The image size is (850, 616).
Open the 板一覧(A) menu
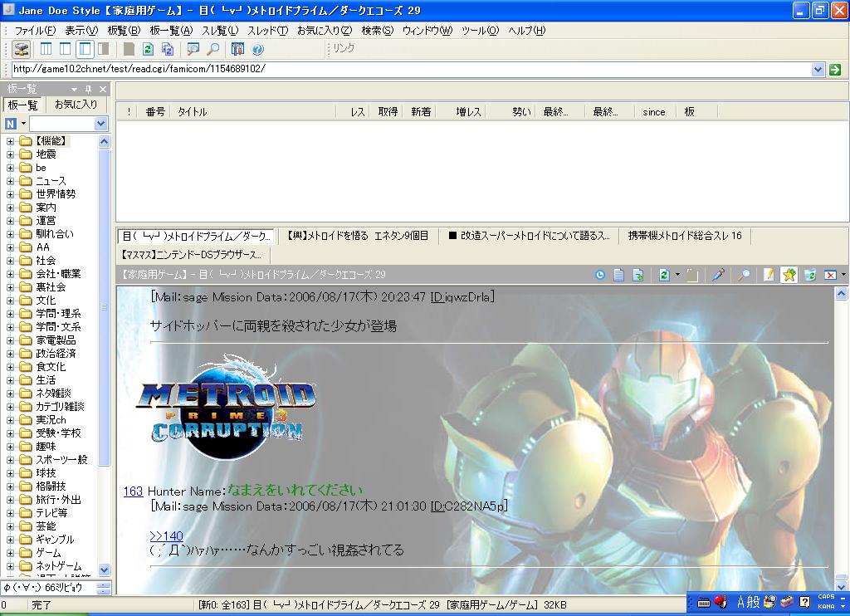pyautogui.click(x=171, y=31)
